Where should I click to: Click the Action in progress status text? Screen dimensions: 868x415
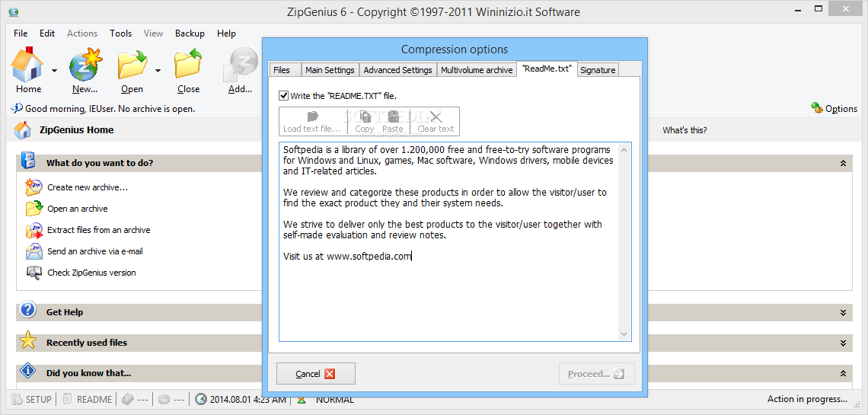tap(807, 399)
